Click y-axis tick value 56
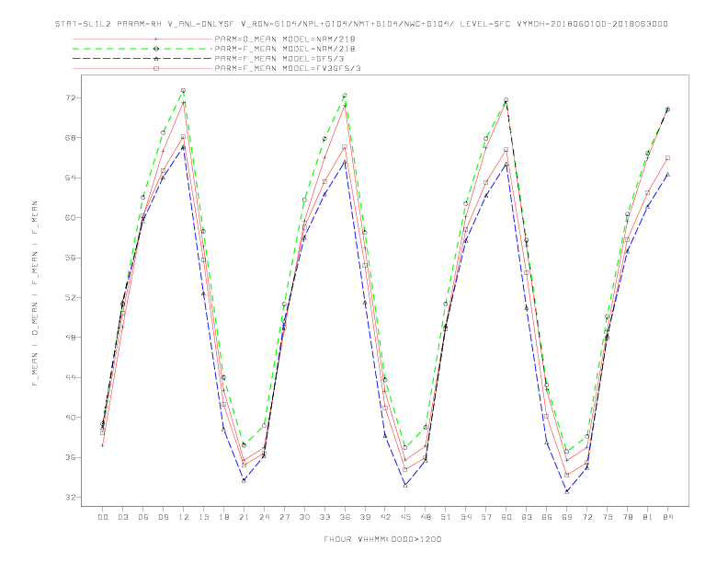Screen dimensions: 728x563 click(70, 258)
